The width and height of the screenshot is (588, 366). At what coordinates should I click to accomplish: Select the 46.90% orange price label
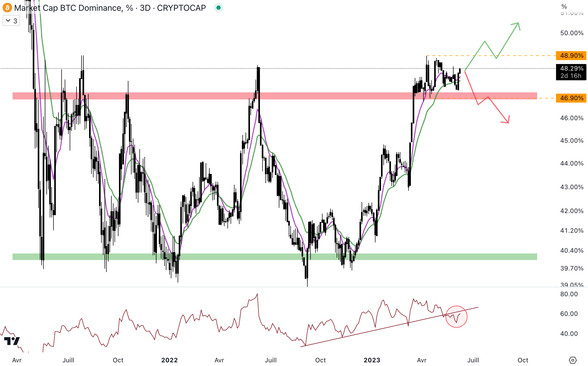tap(571, 98)
